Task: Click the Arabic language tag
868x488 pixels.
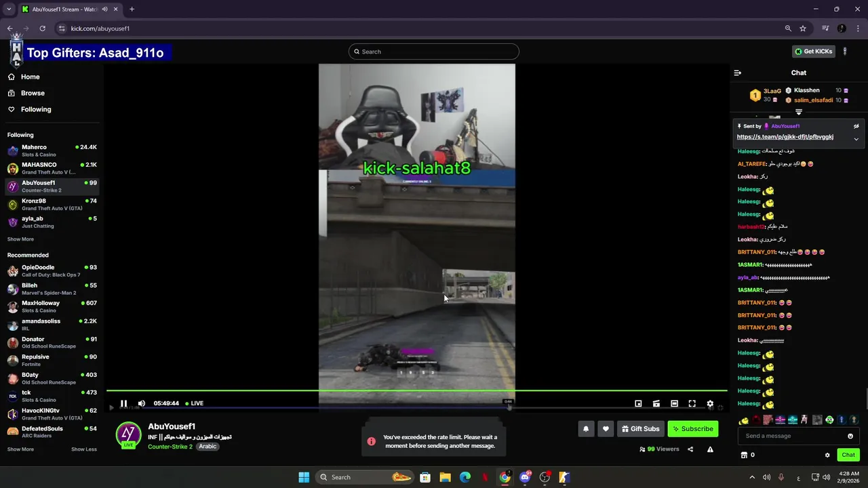Action: [x=208, y=447]
